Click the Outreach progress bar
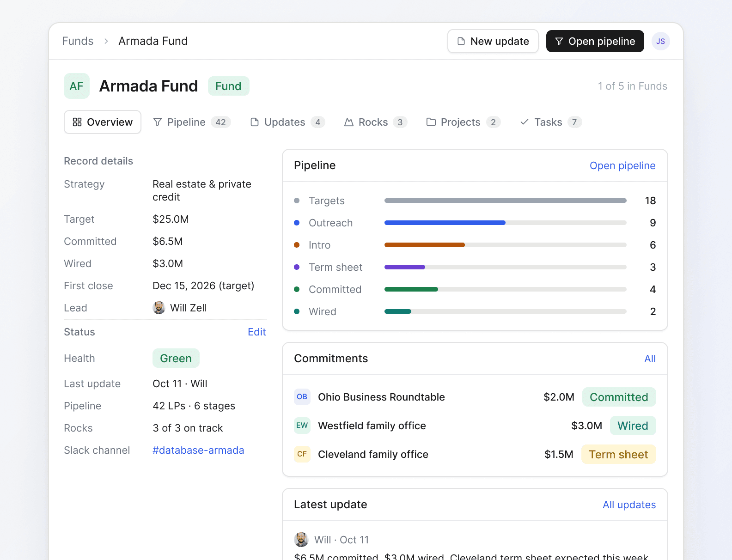Viewport: 732px width, 560px height. [x=506, y=223]
